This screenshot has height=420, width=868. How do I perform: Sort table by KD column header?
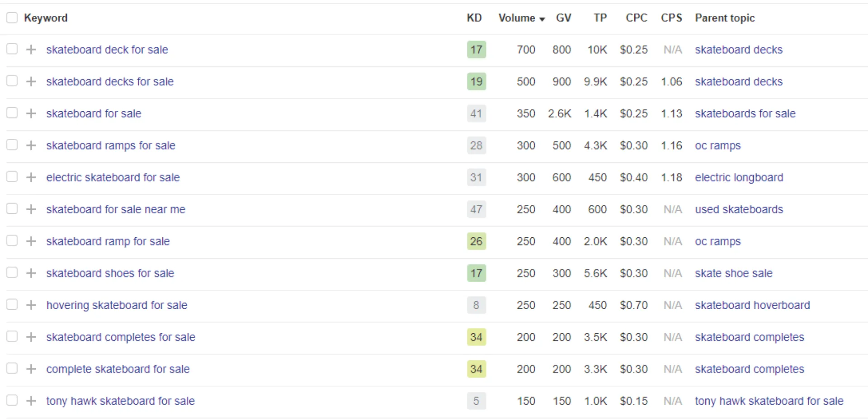(x=474, y=18)
